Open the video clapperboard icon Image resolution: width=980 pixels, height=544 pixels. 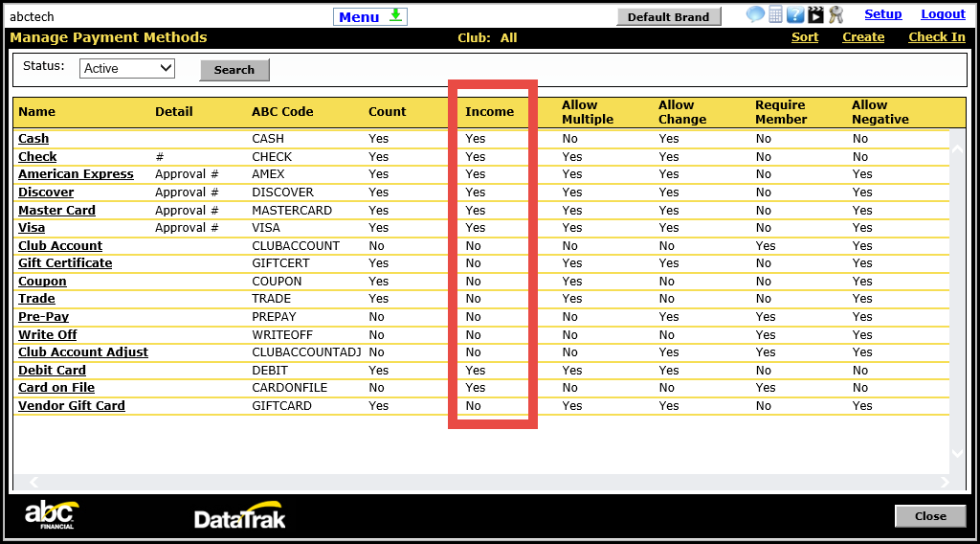pyautogui.click(x=815, y=14)
